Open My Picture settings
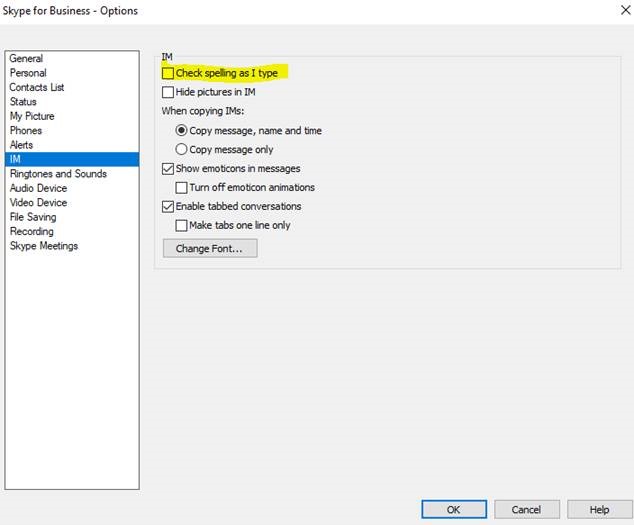The image size is (634, 525). click(72, 116)
